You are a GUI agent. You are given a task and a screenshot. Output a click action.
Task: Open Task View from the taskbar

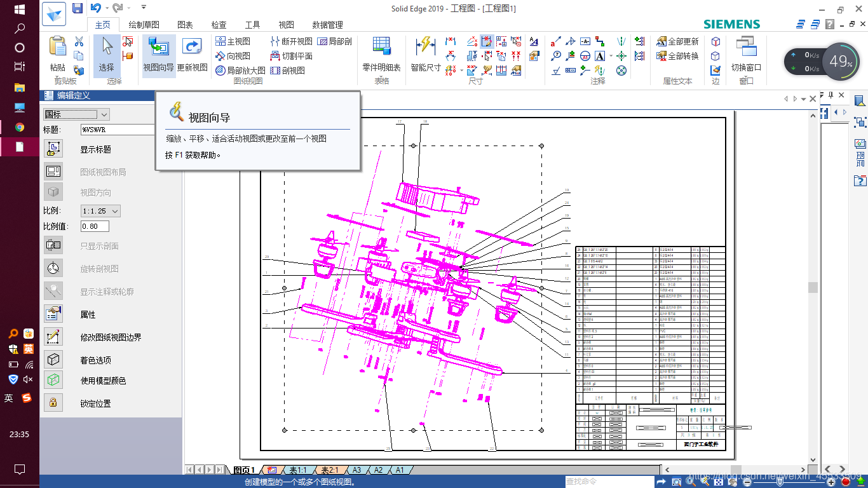[x=19, y=67]
